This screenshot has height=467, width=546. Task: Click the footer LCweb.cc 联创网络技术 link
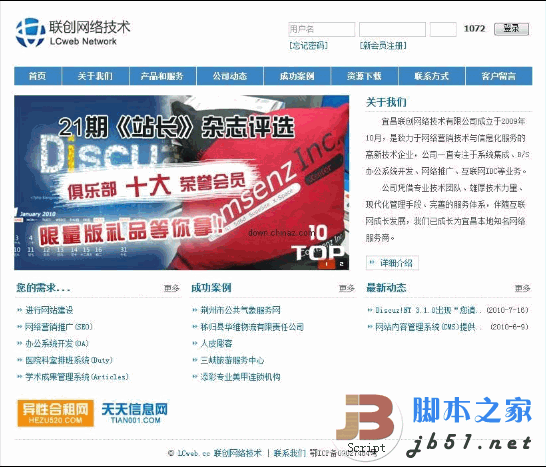(x=219, y=453)
